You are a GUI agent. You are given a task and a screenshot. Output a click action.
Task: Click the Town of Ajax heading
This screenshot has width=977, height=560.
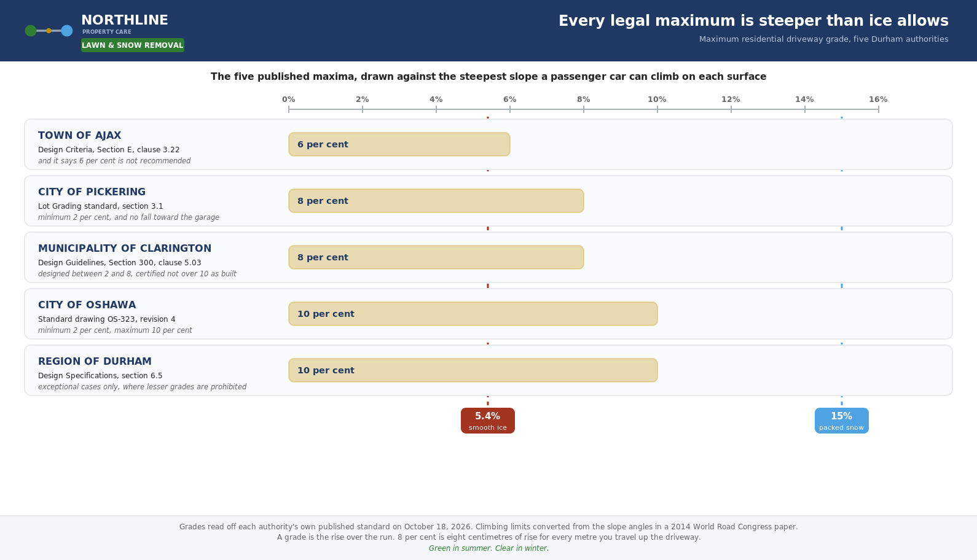click(80, 136)
